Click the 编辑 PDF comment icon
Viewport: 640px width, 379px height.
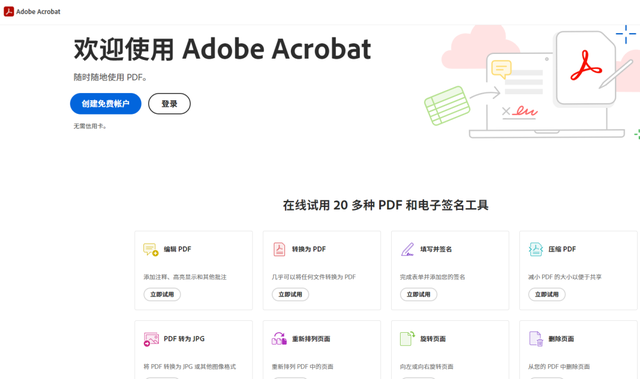click(151, 249)
